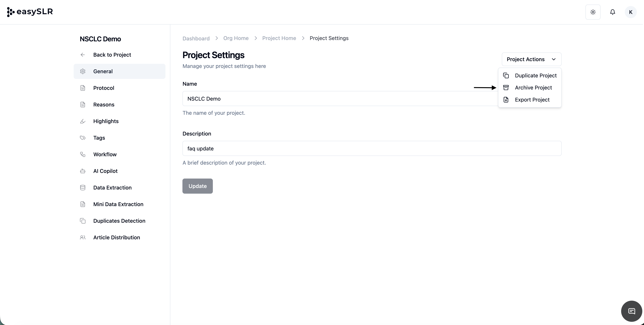Image resolution: width=644 pixels, height=325 pixels.
Task: Click the Data Extraction database icon
Action: click(83, 188)
